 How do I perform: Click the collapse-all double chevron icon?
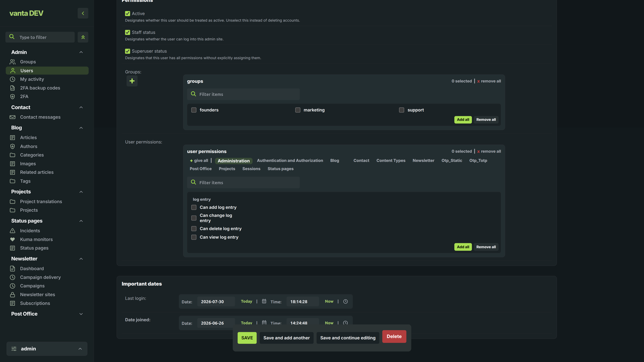(83, 37)
